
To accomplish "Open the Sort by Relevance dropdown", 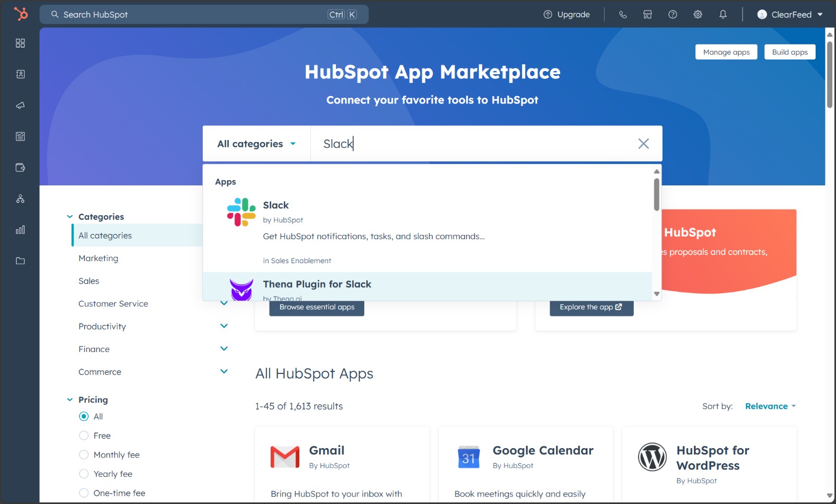I will (x=770, y=406).
